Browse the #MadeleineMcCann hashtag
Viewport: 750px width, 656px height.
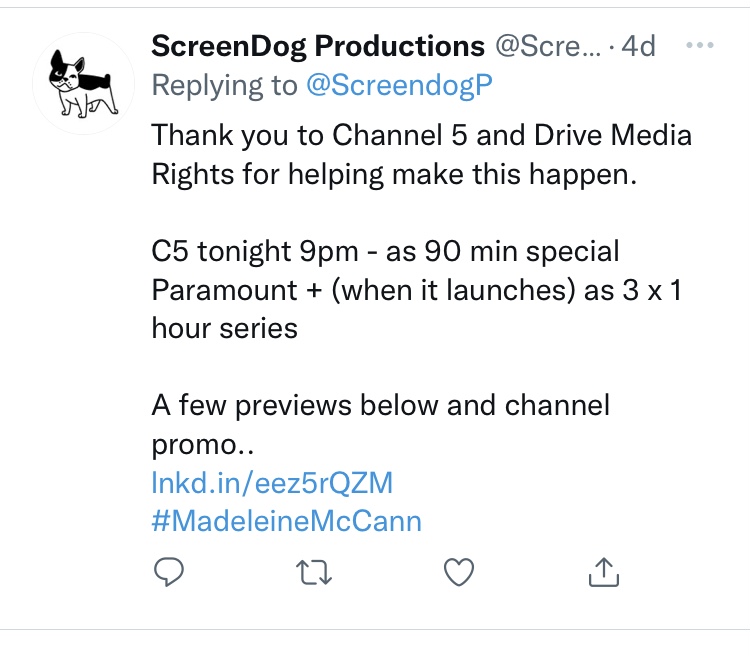tap(286, 520)
